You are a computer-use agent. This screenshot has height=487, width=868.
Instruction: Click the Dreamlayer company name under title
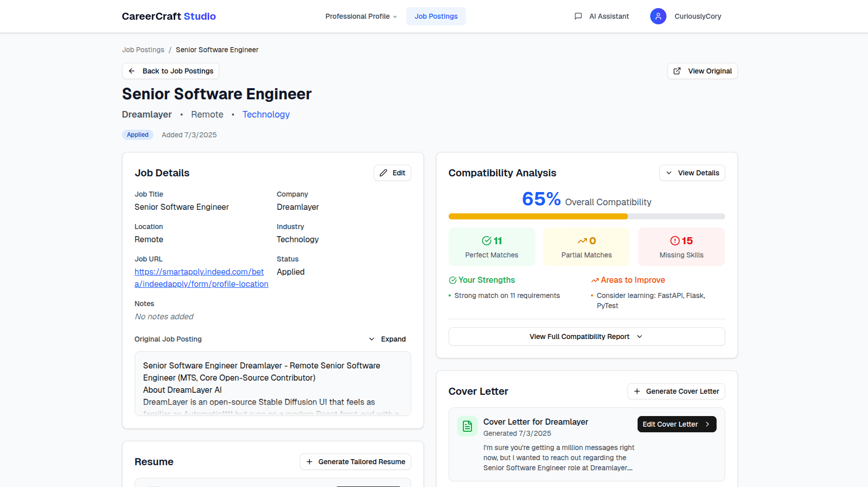tap(147, 115)
